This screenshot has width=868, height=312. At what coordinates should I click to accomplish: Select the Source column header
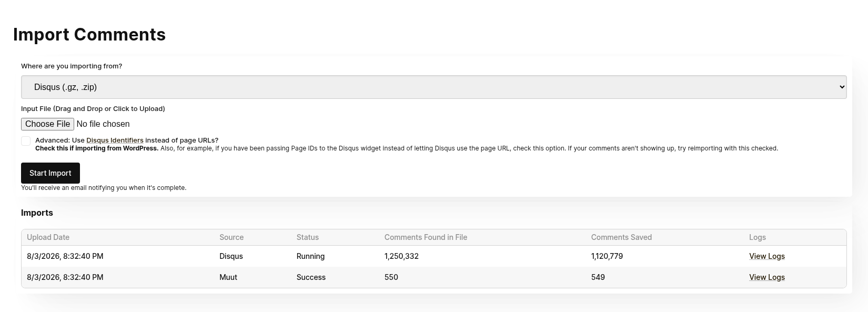[x=231, y=237]
